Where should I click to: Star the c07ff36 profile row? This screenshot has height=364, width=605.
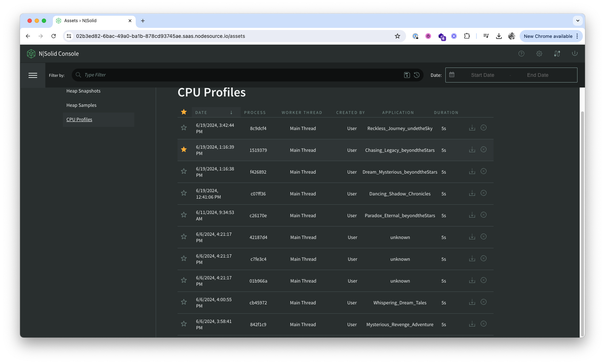coord(184,193)
